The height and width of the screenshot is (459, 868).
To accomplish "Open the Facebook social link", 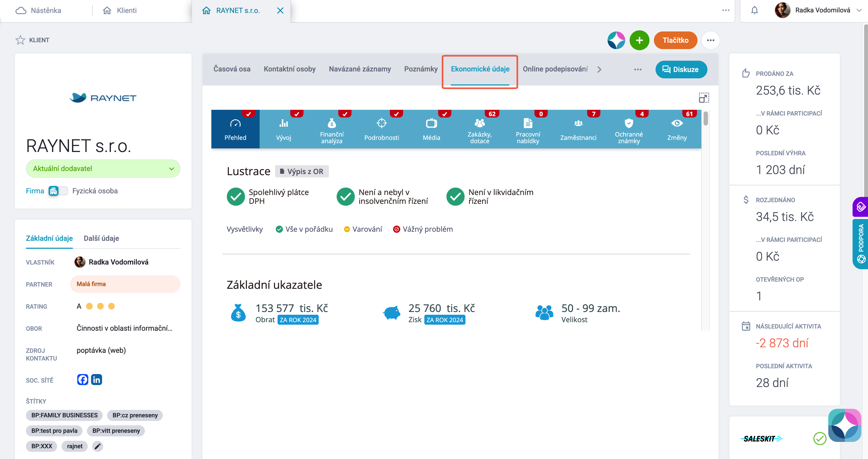I will click(x=82, y=380).
